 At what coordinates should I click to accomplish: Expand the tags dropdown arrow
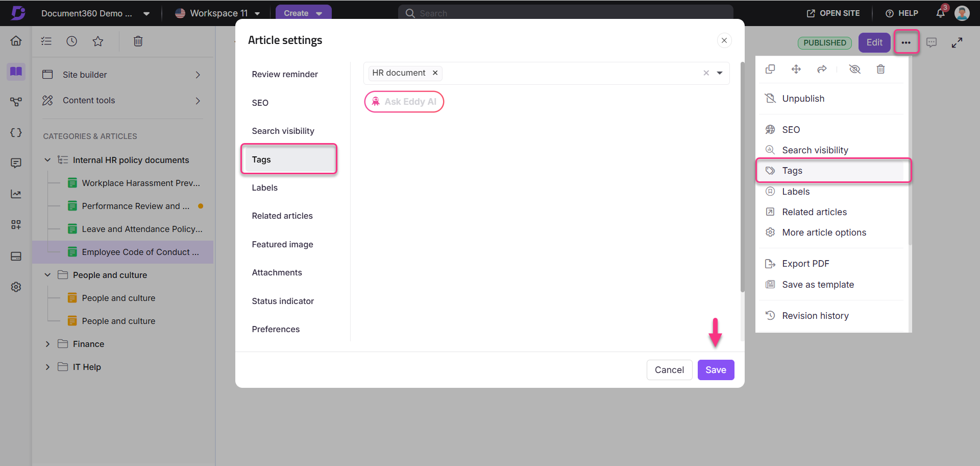click(720, 73)
